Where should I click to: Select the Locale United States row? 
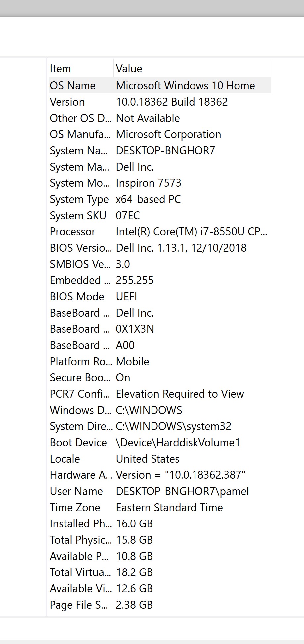click(x=160, y=459)
